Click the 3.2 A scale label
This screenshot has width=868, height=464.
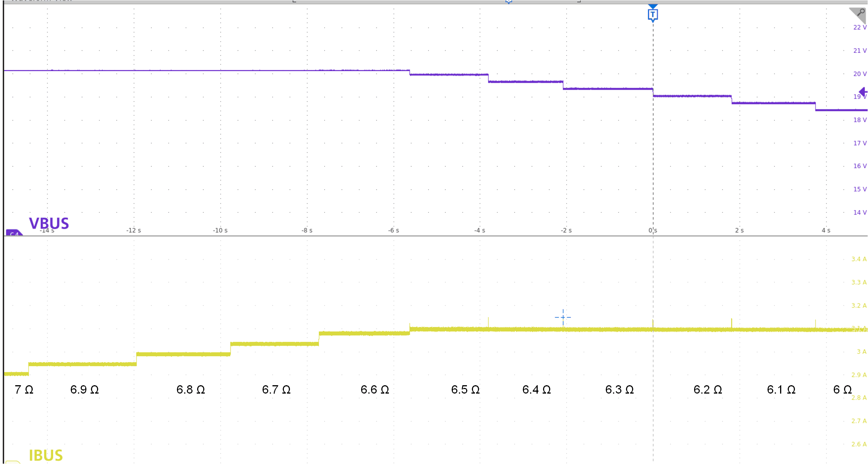pos(859,306)
